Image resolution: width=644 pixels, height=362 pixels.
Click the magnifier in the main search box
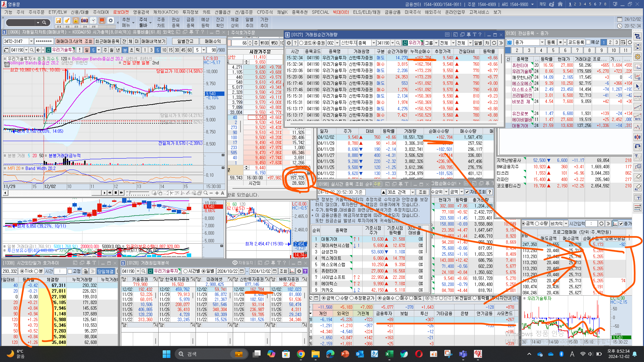44,23
